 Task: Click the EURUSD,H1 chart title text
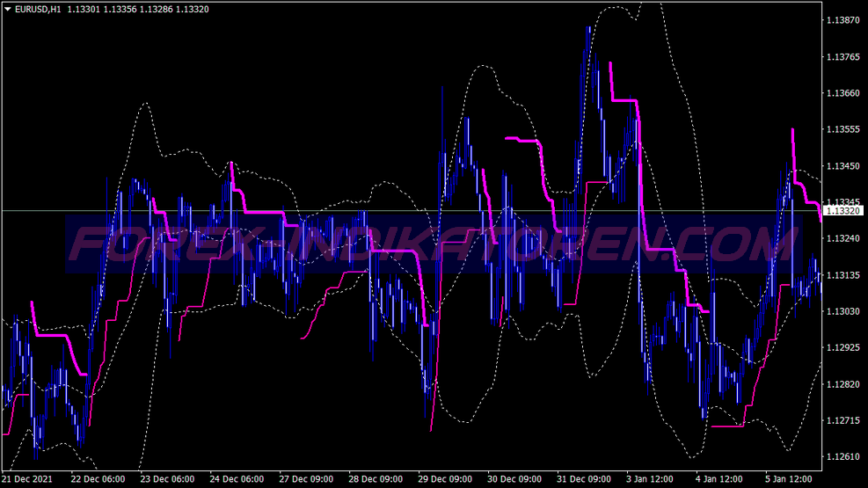point(39,10)
